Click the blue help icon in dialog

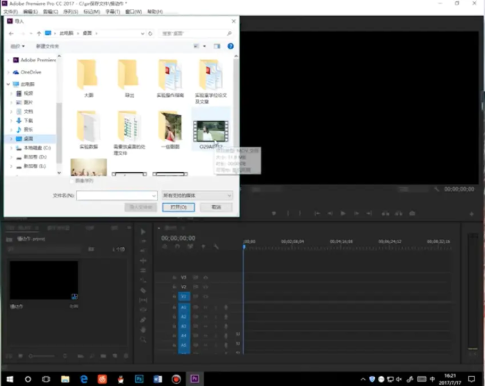(230, 46)
